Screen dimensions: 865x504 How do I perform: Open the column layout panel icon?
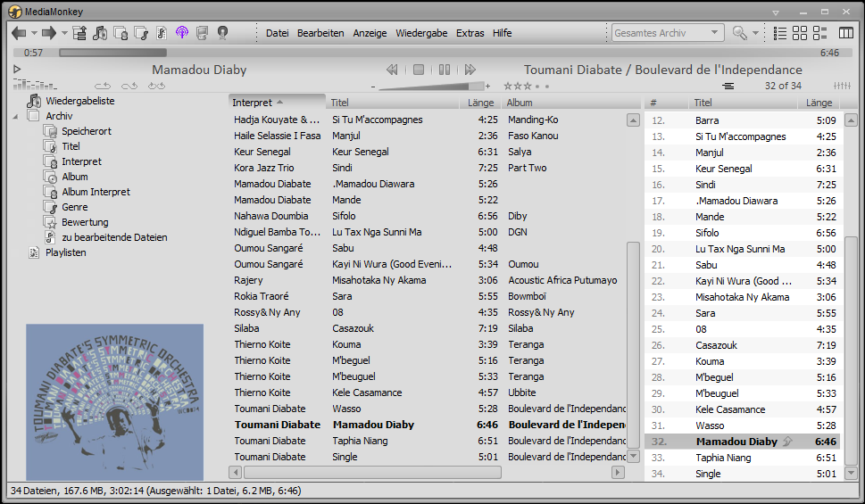pyautogui.click(x=846, y=33)
